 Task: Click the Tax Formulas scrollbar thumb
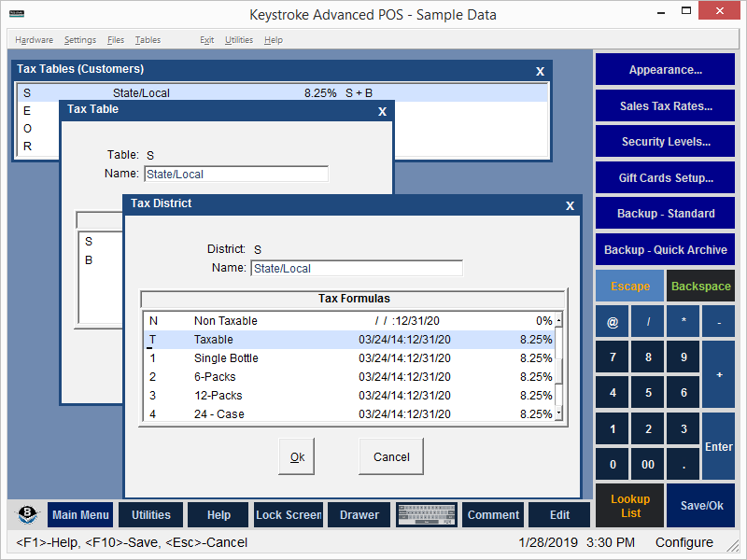coord(558,371)
